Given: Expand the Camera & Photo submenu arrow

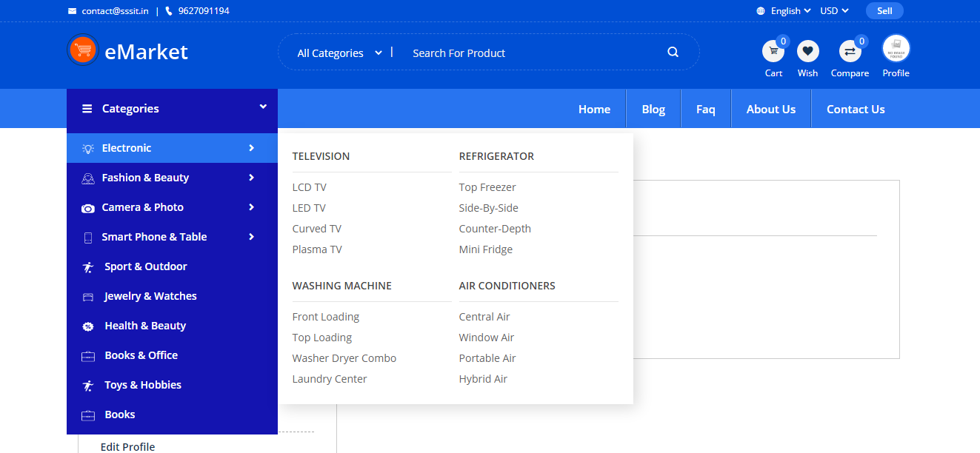Looking at the screenshot, I should click(252, 207).
